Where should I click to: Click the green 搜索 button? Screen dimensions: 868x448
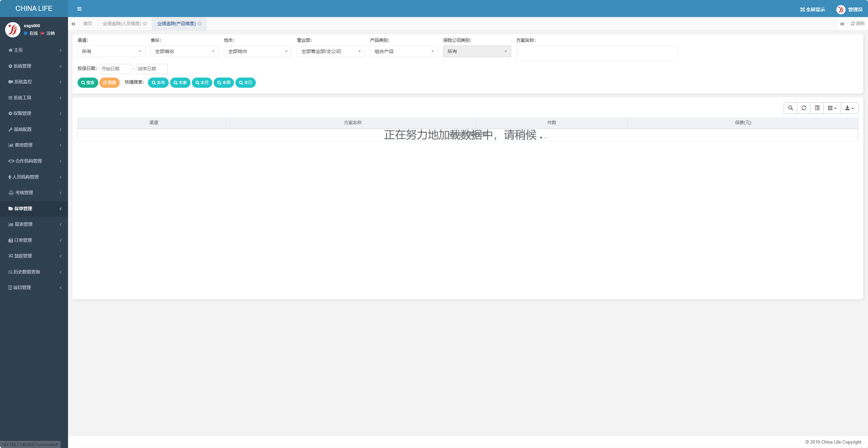[88, 83]
